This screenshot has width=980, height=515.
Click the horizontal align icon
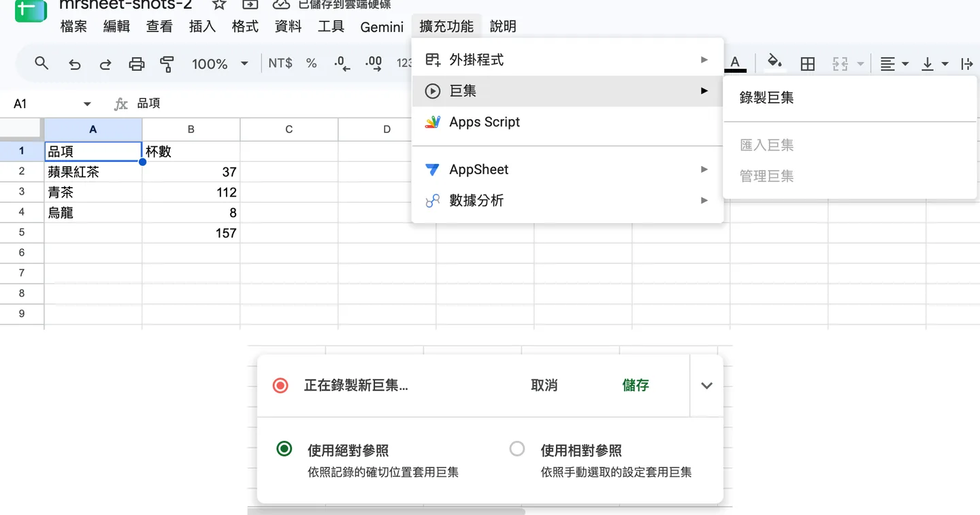click(x=887, y=64)
